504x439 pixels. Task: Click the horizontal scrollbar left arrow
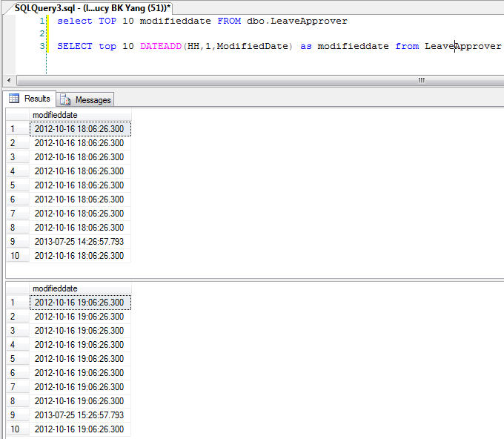[9, 80]
